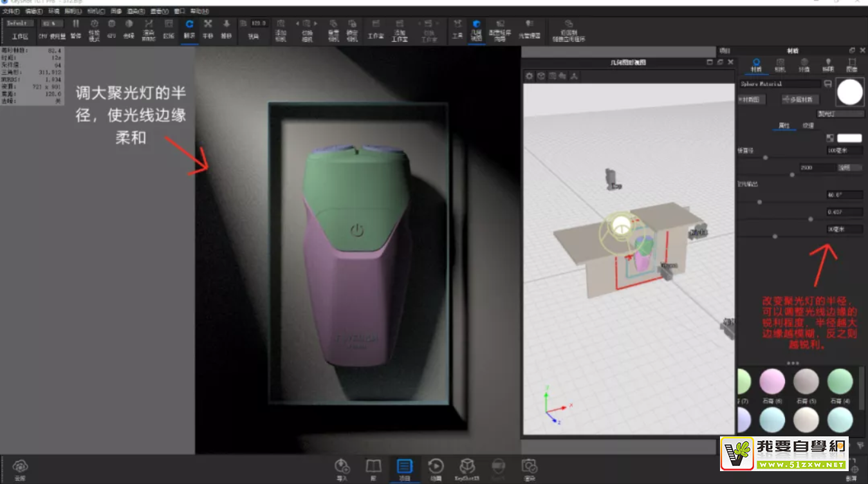The image size is (868, 484).
Task: Open the Default workspace dropdown
Action: [19, 23]
